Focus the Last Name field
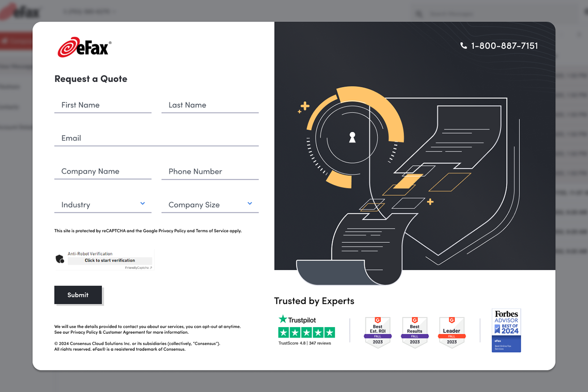Screen dimensions: 588x392 tap(210, 105)
